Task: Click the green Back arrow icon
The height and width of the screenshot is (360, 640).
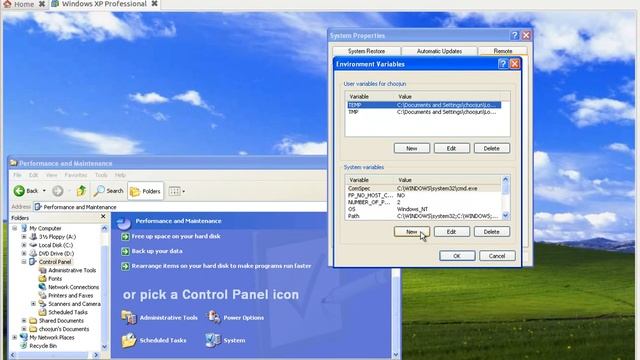Action: (x=19, y=191)
